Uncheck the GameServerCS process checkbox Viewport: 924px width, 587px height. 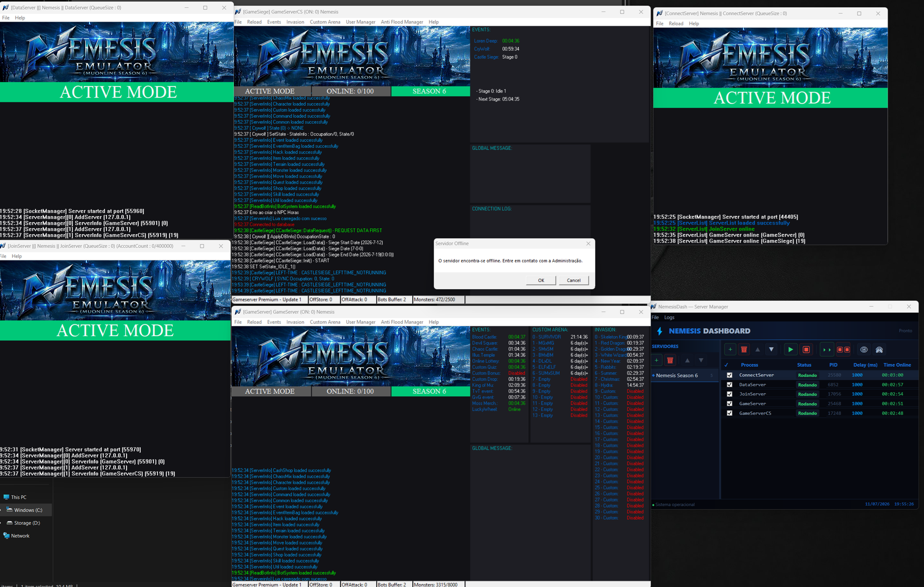(729, 413)
